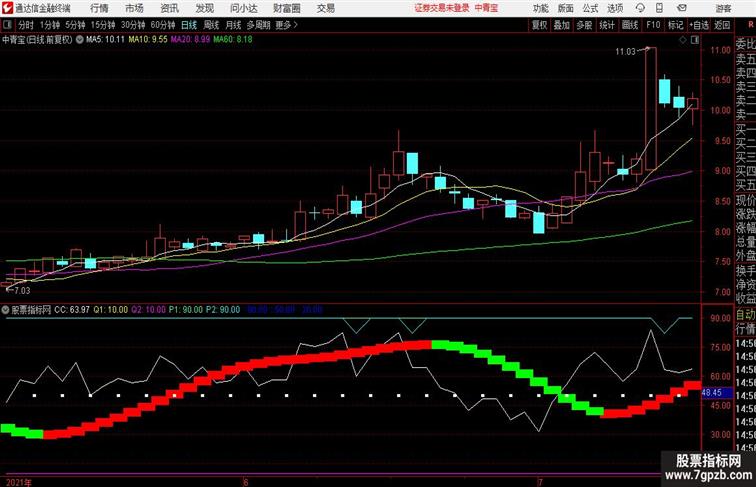Viewport: 756px width, 487px height.
Task: Click the MA5: 10.11 indicator value
Action: coord(105,40)
